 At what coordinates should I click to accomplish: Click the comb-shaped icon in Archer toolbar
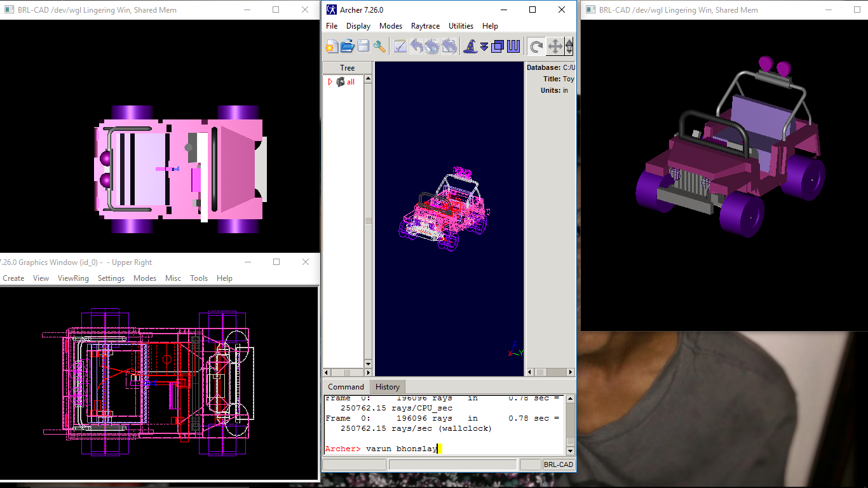pyautogui.click(x=513, y=46)
